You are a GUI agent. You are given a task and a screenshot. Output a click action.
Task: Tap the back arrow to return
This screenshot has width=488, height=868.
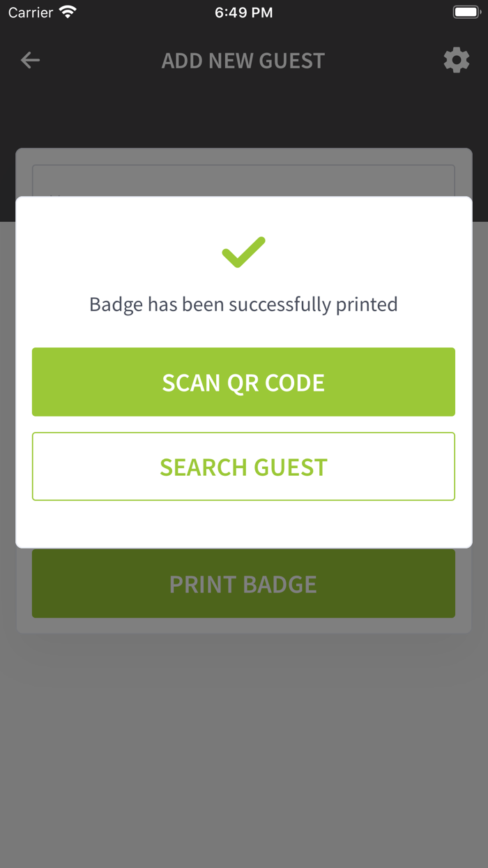(30, 60)
